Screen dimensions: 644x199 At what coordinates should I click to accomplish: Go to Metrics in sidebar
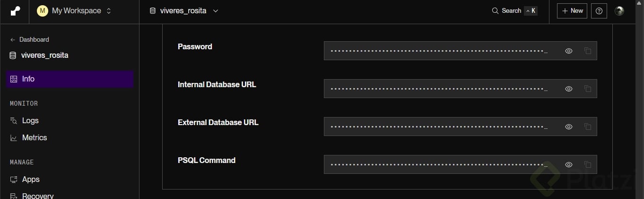[35, 137]
